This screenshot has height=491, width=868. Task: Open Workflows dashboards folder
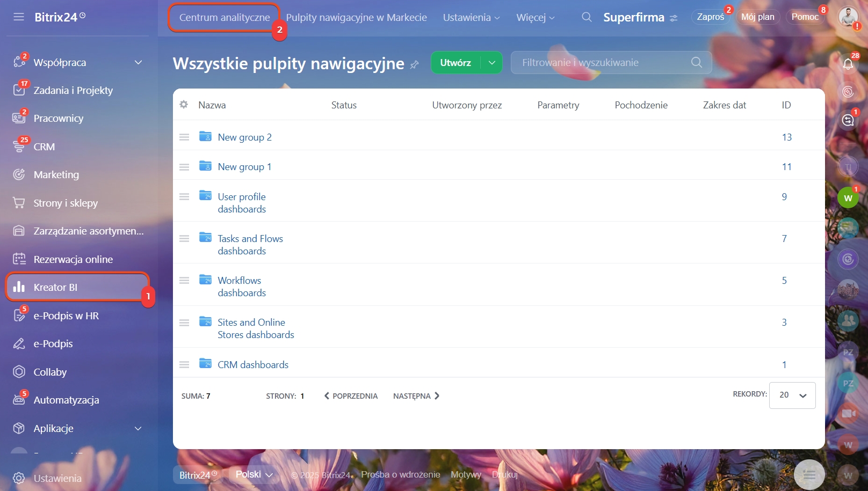coord(242,287)
